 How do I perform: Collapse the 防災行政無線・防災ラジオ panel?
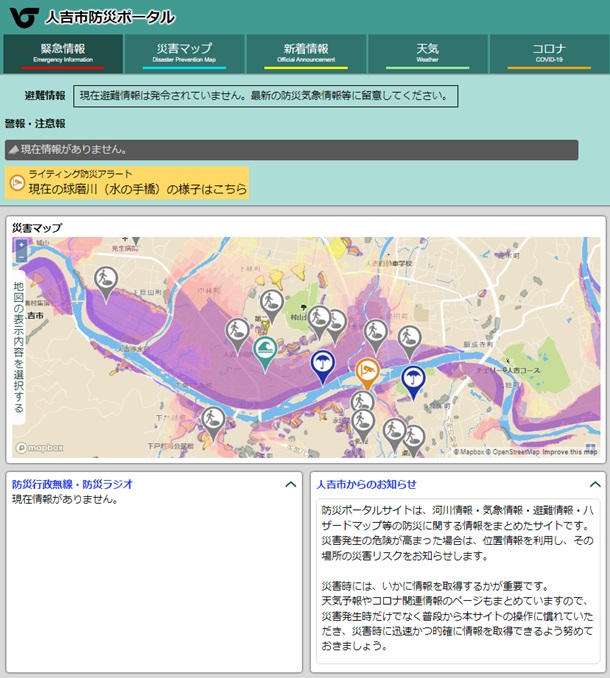[x=290, y=484]
